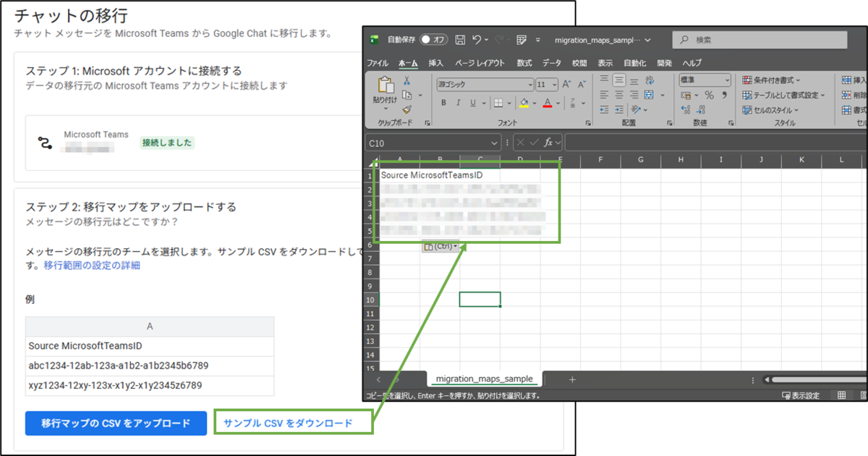Screen dimensions: 868x456
Task: Select the Format Painter brush icon
Action: [407, 110]
